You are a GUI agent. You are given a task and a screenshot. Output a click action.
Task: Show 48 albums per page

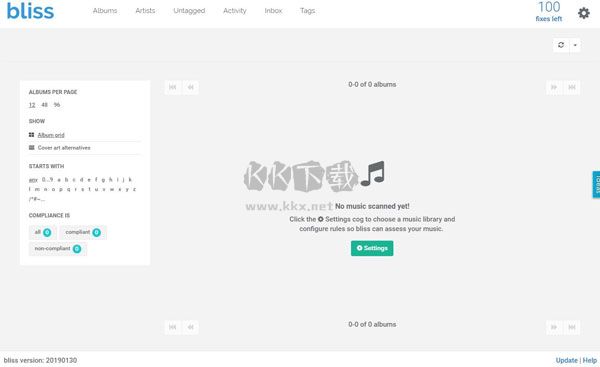44,105
